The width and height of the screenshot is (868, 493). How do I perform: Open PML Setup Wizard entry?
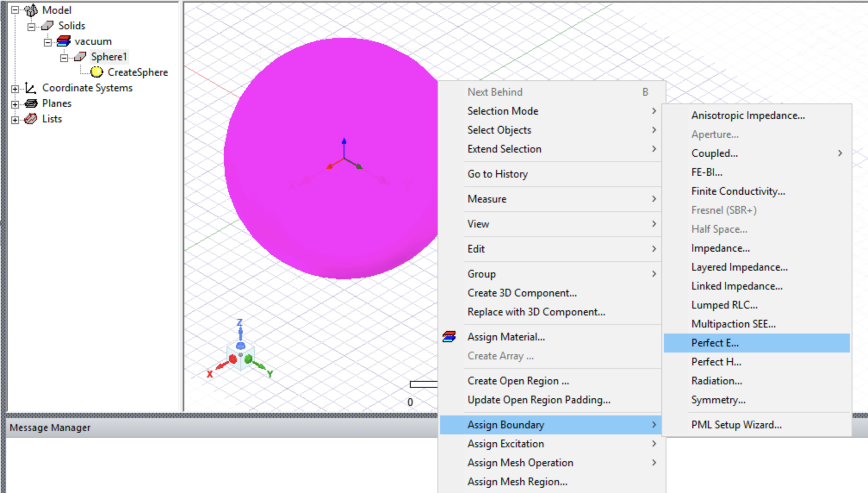(x=736, y=425)
